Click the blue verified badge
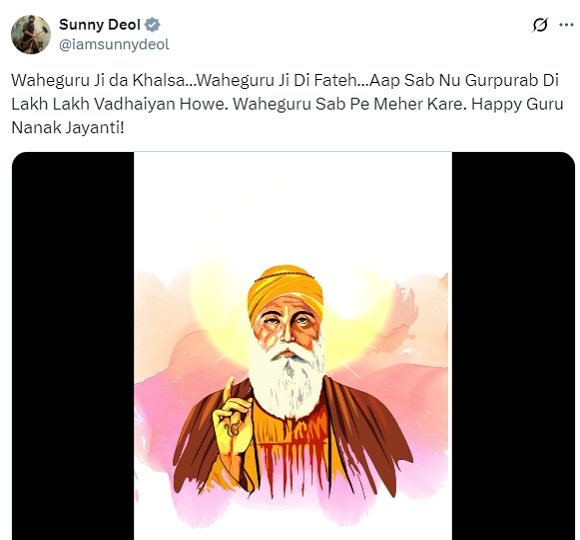 coord(152,25)
